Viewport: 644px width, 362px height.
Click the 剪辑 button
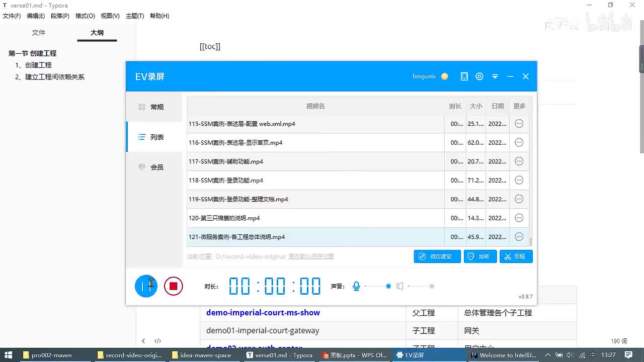pos(516,256)
